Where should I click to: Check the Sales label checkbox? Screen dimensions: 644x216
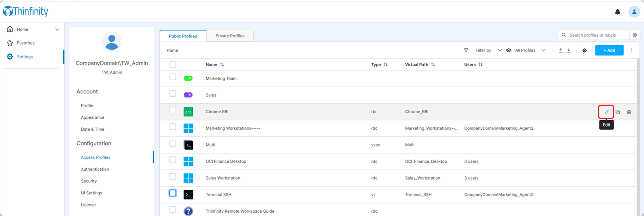point(173,93)
